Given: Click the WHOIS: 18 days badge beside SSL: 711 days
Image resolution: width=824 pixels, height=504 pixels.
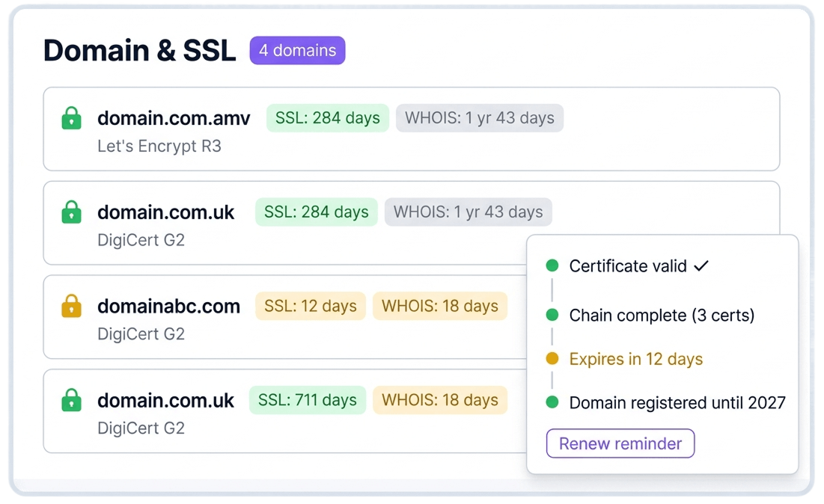Looking at the screenshot, I should [x=440, y=400].
